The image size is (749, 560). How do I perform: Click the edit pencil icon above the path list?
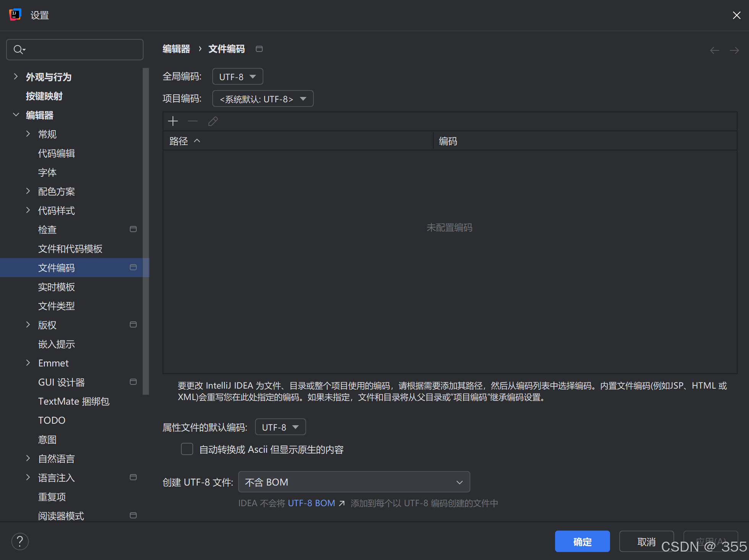pyautogui.click(x=213, y=121)
